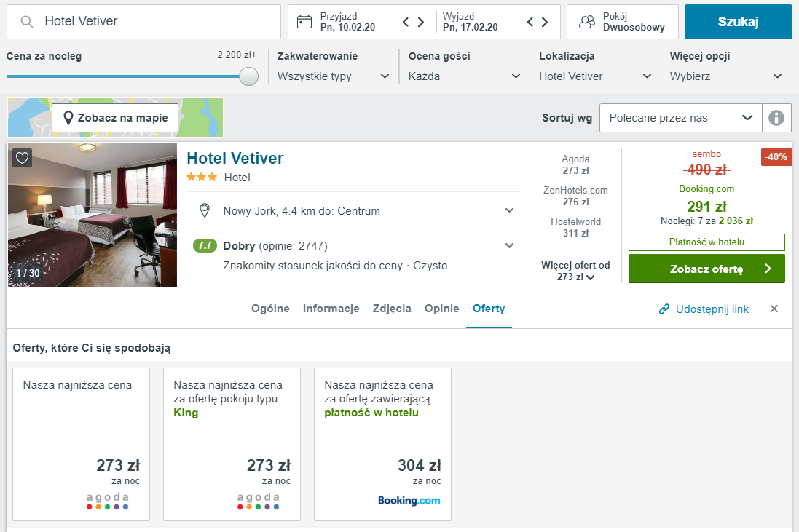Image resolution: width=799 pixels, height=532 pixels.
Task: Click Płatność w hotelu label
Action: pyautogui.click(x=706, y=242)
